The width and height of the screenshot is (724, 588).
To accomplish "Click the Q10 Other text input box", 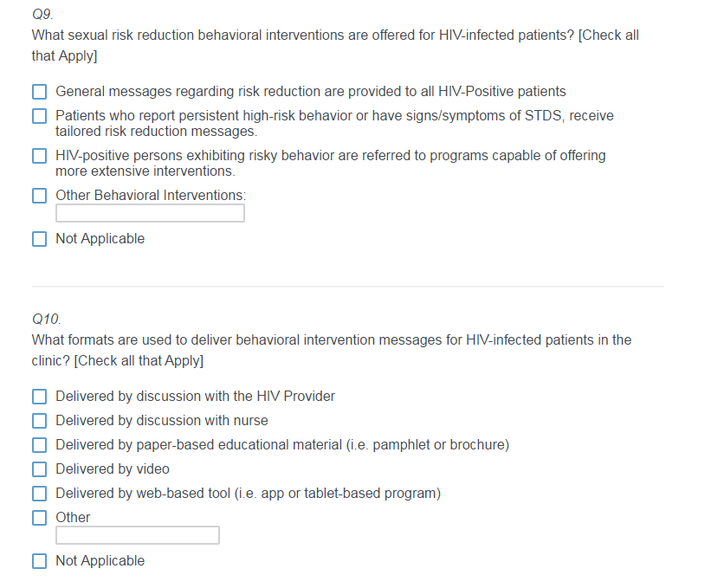I will coord(137,535).
